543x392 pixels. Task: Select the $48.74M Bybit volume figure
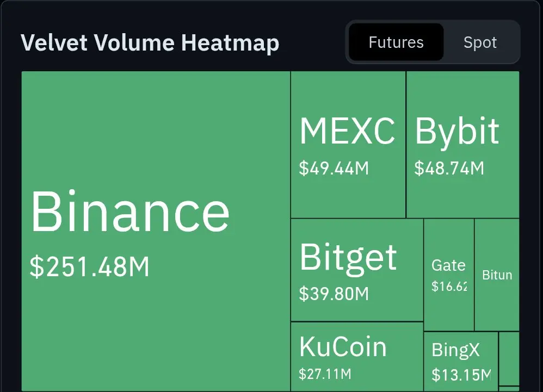(449, 169)
